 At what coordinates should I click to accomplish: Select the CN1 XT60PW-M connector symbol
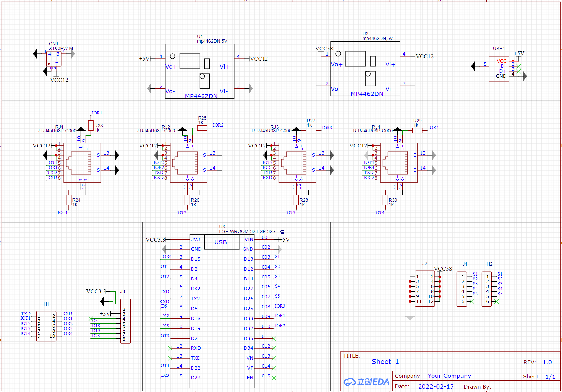click(53, 59)
